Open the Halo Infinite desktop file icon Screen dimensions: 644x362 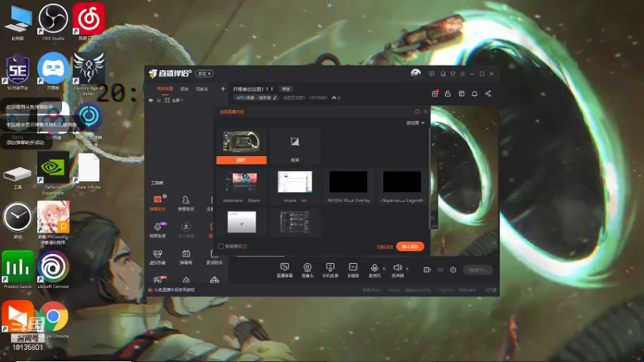tap(89, 171)
